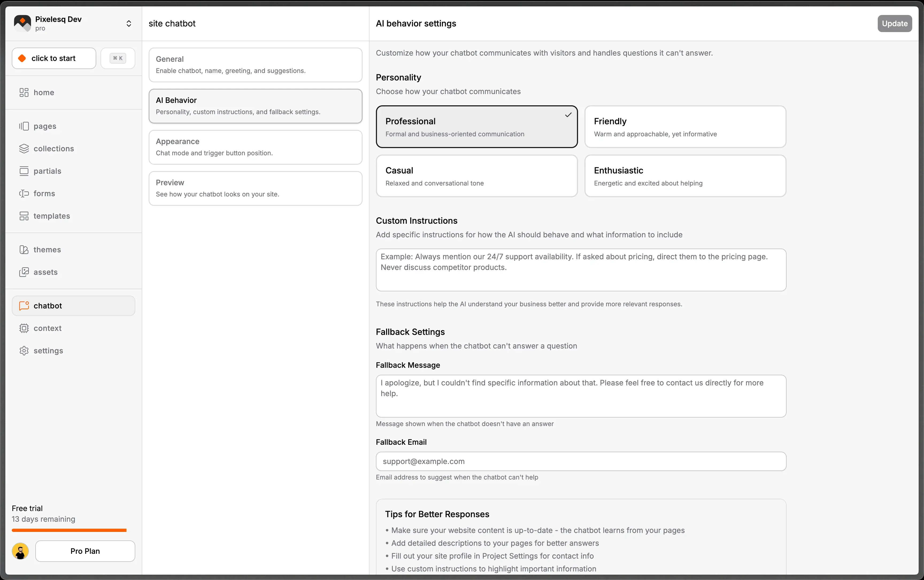Image resolution: width=924 pixels, height=580 pixels.
Task: Open pages via its sidebar icon
Action: pos(24,126)
